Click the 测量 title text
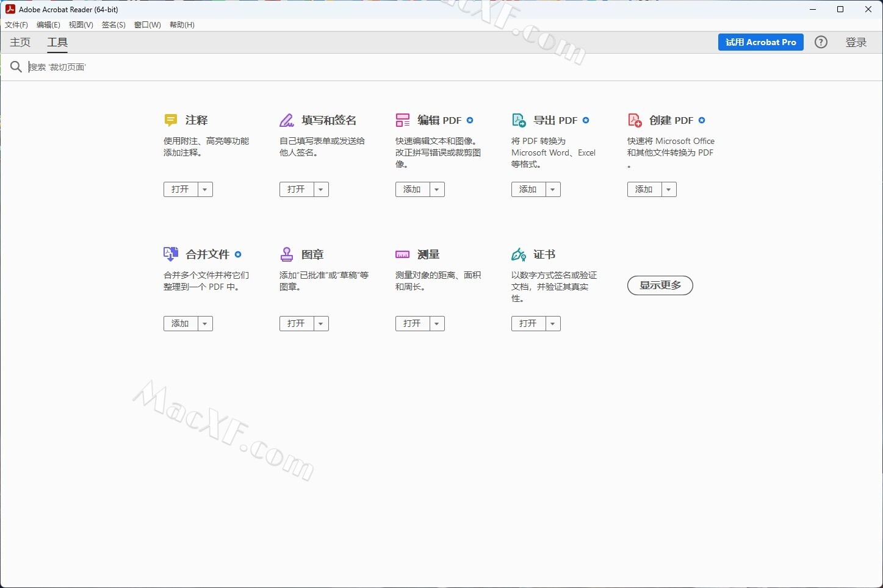The image size is (883, 588). [429, 254]
